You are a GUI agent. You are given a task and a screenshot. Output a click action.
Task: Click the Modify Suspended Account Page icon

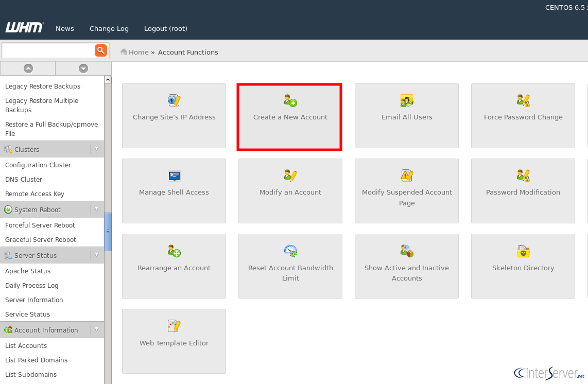[x=406, y=176]
